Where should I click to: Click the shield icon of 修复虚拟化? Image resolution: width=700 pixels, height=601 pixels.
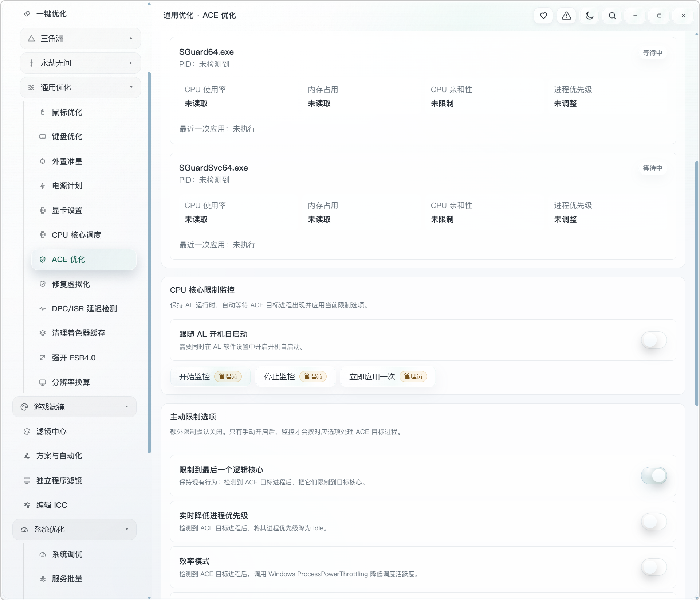[x=43, y=284]
